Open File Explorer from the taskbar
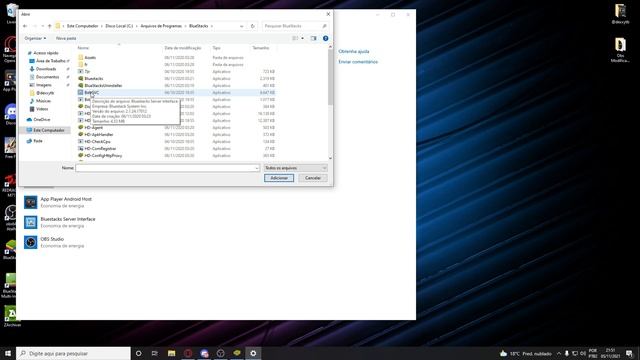Screen dimensions: 640x360 coord(171,353)
